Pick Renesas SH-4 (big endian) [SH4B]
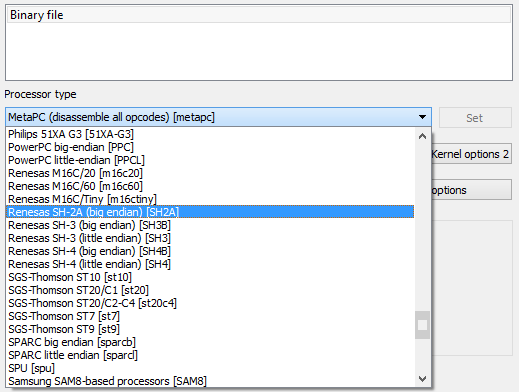This screenshot has height=392, width=519. tap(210, 251)
